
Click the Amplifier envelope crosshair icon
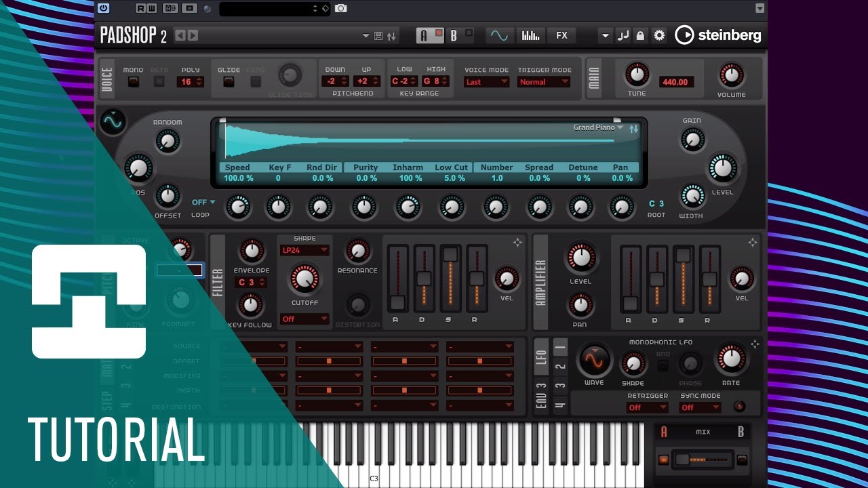[752, 242]
